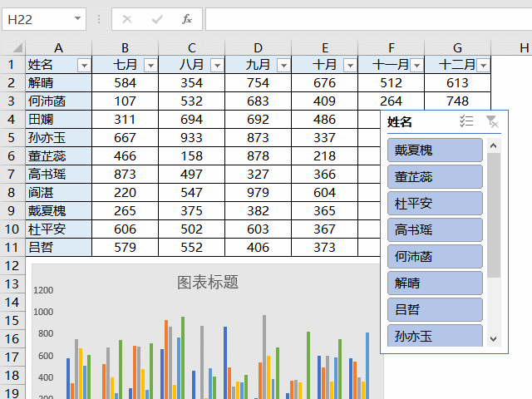Screen dimensions: 532x399
Task: Select row 12 header
Action: coord(12,266)
